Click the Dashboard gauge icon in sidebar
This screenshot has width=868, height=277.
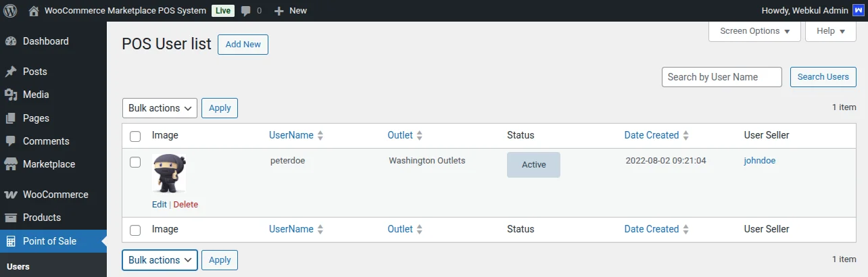pos(11,41)
